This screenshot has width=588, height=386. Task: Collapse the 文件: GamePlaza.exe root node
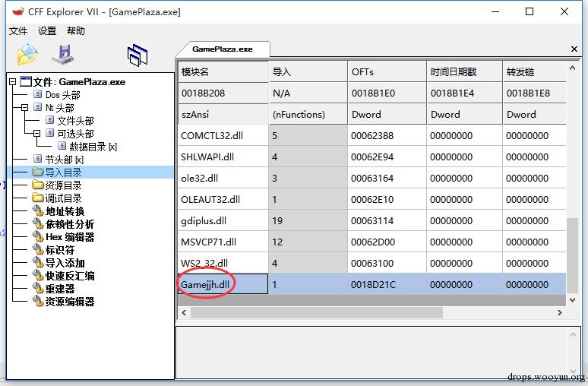[x=13, y=82]
